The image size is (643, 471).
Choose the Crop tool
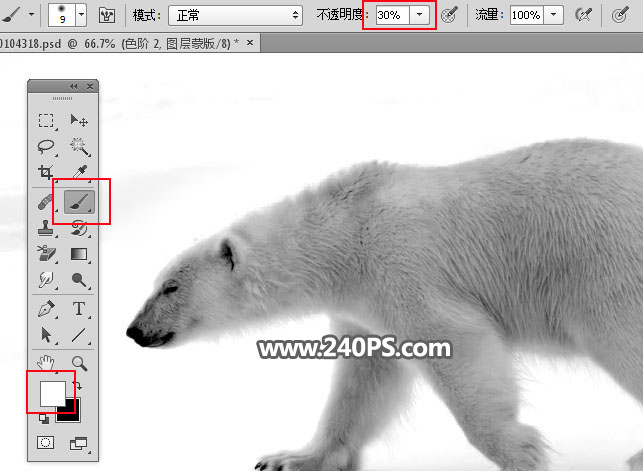pyautogui.click(x=46, y=173)
